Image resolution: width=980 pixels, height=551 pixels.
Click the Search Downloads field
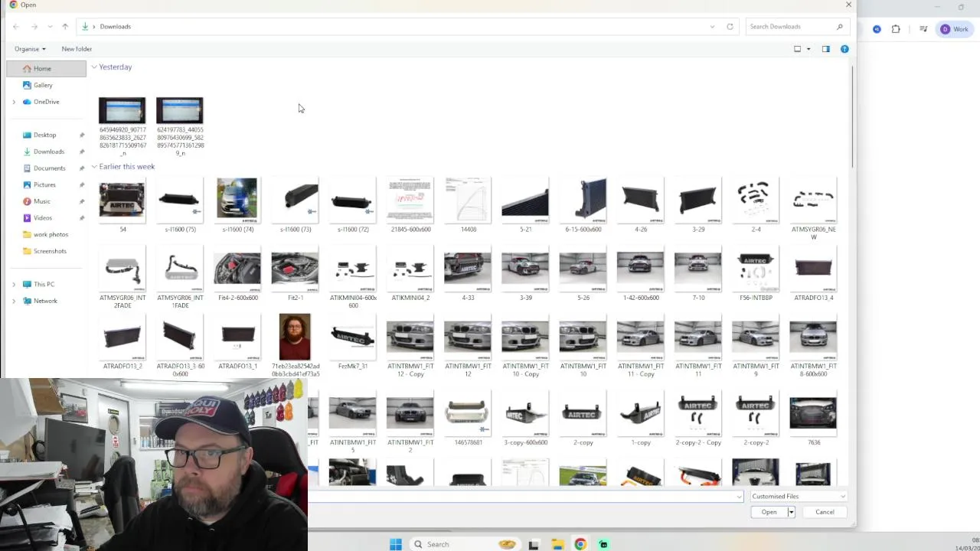[x=796, y=27]
